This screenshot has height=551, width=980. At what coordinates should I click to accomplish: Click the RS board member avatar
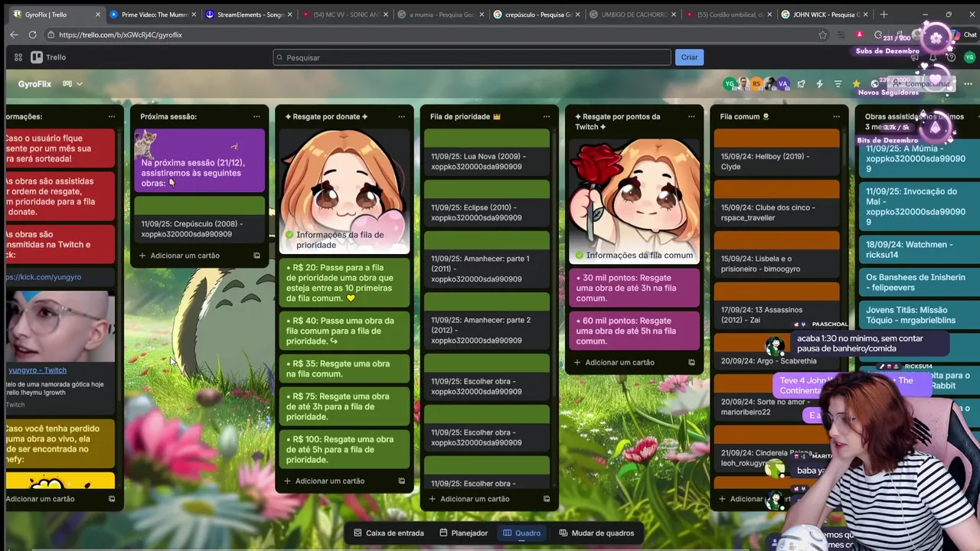point(756,84)
